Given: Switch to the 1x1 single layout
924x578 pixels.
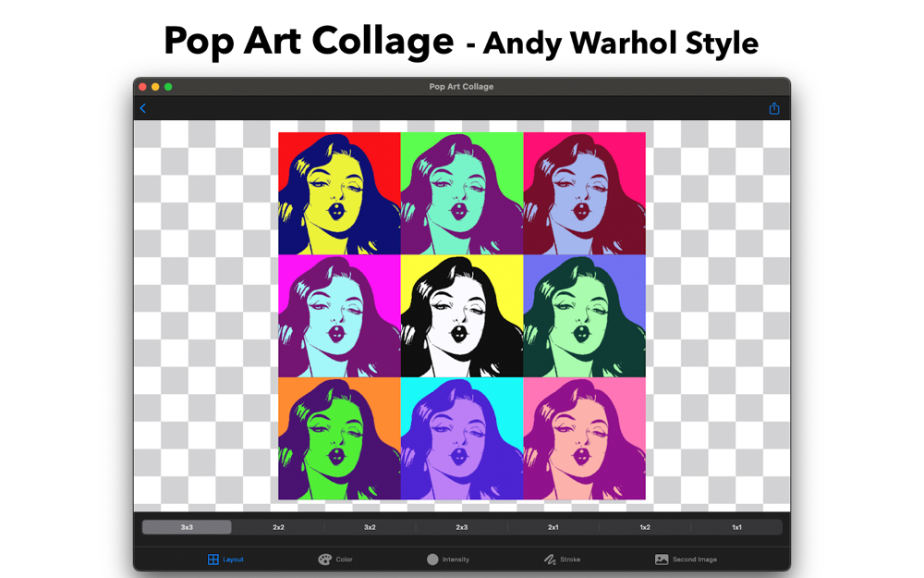Looking at the screenshot, I should click(x=736, y=527).
